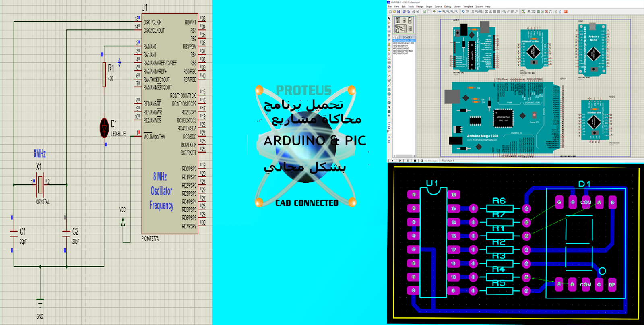Open the Template menu in ISIS
This screenshot has width=644, height=325.
468,6
